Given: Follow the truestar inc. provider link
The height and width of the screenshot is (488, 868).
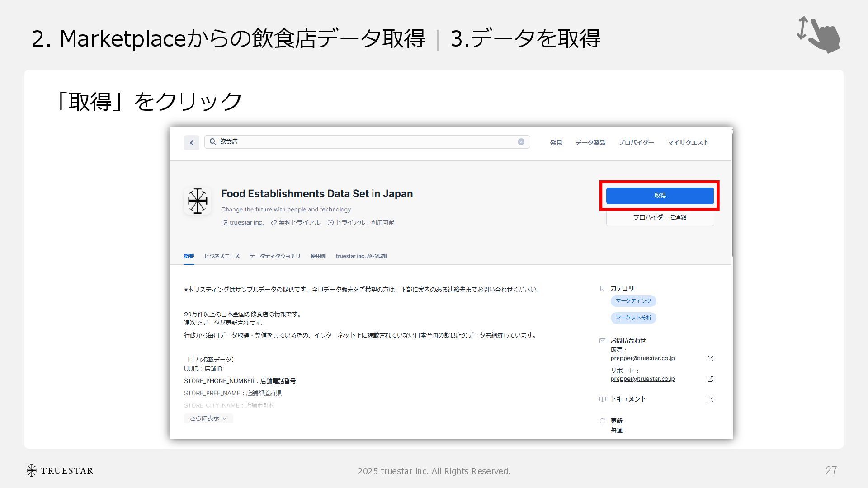Looking at the screenshot, I should point(246,223).
